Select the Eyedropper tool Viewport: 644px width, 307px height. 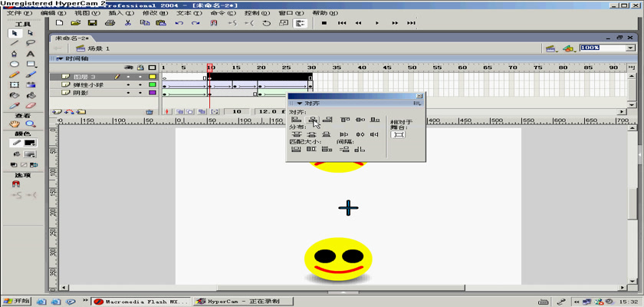click(15, 106)
